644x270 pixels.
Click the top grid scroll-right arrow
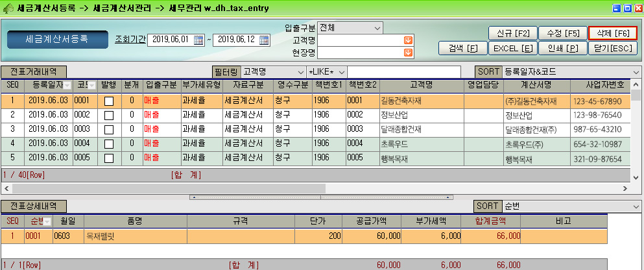coord(626,188)
